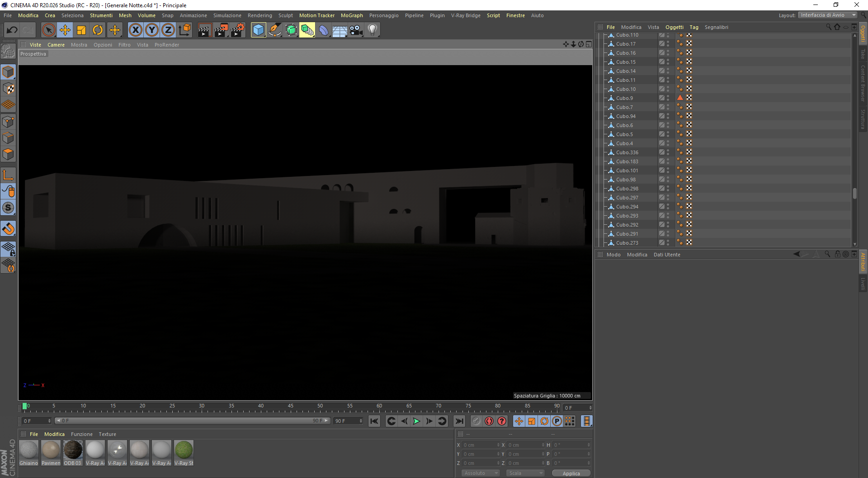Image resolution: width=868 pixels, height=478 pixels.
Task: Select the Live Selection tool
Action: tap(48, 30)
